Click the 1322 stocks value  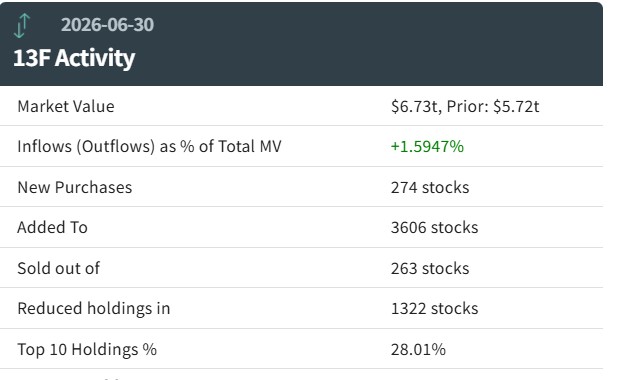tap(434, 308)
